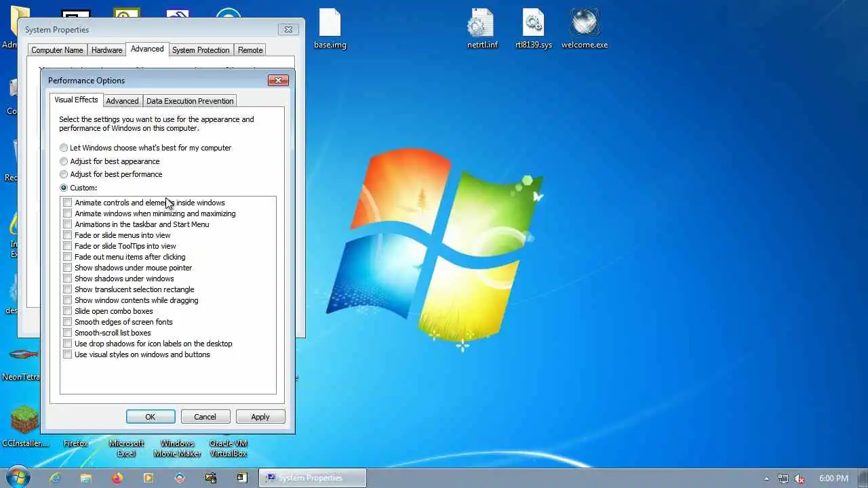Image resolution: width=868 pixels, height=488 pixels.
Task: Enable Show translucent selection rectangle
Action: (67, 289)
